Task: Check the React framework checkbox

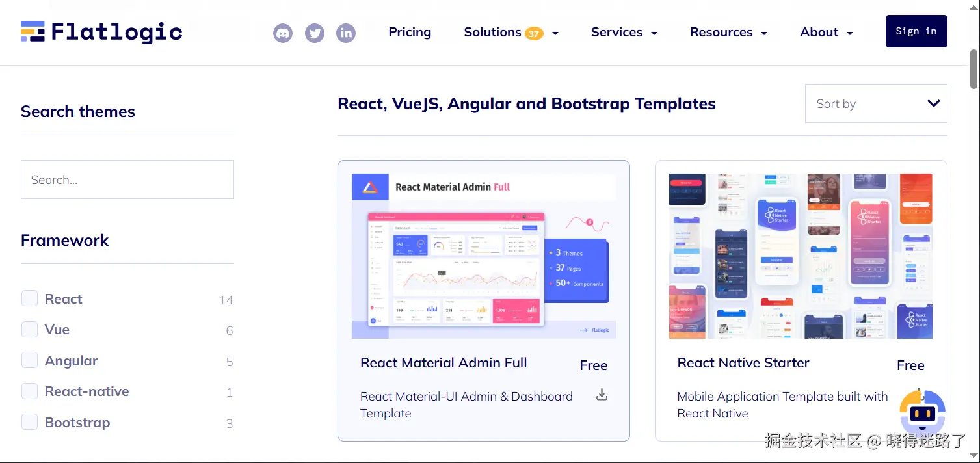Action: click(30, 298)
